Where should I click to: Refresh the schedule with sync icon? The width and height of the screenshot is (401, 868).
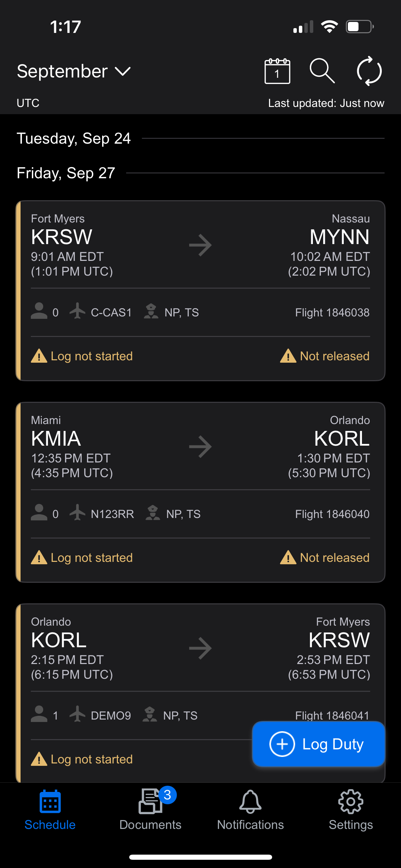[x=369, y=71]
